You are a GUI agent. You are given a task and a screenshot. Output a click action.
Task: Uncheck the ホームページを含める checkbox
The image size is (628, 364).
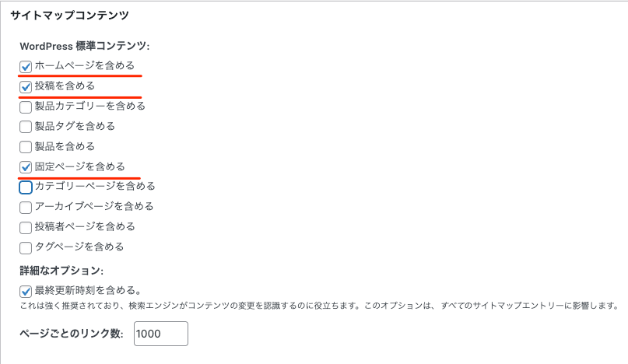[26, 66]
